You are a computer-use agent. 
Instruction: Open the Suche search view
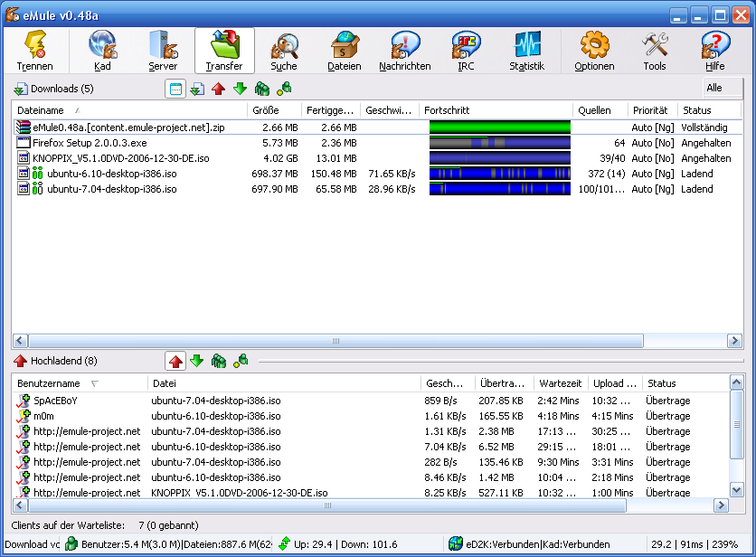coord(284,51)
